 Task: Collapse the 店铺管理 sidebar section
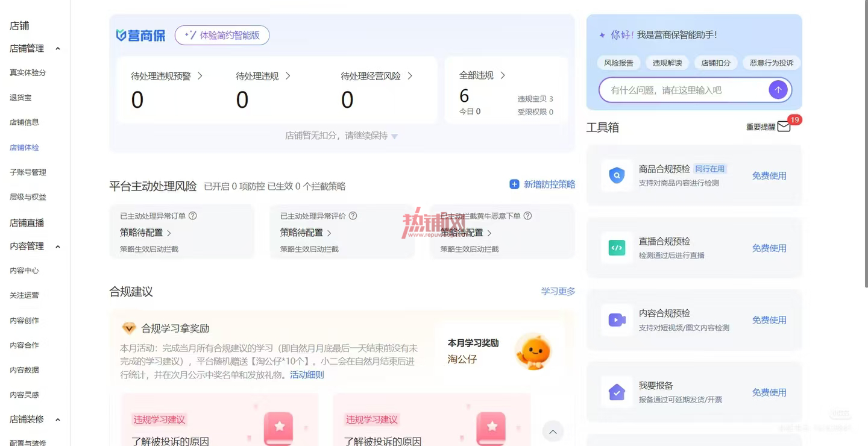pos(58,48)
